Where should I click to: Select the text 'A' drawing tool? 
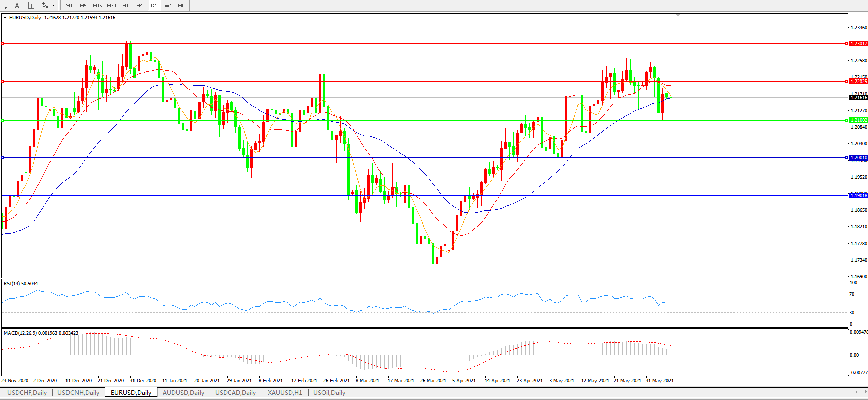(x=17, y=5)
